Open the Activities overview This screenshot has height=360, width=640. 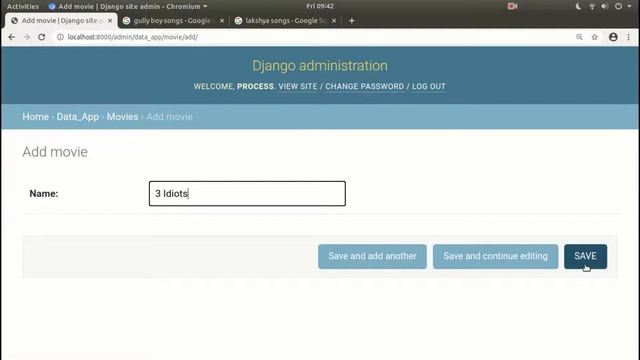[x=23, y=6]
